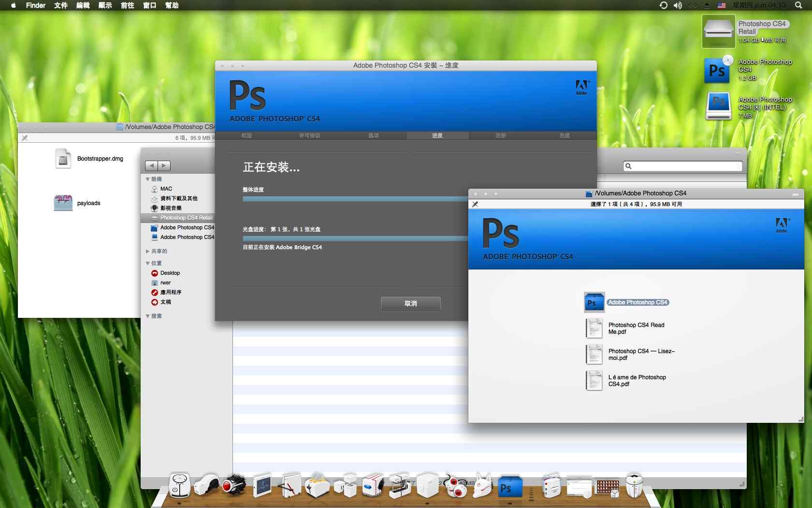Image resolution: width=812 pixels, height=508 pixels.
Task: Click toolbar pill button in right Finder window
Action: click(x=796, y=194)
